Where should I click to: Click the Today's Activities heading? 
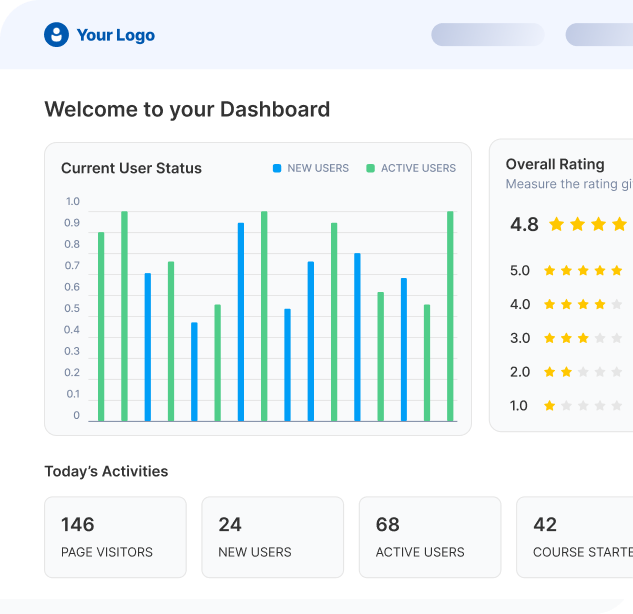coord(106,472)
